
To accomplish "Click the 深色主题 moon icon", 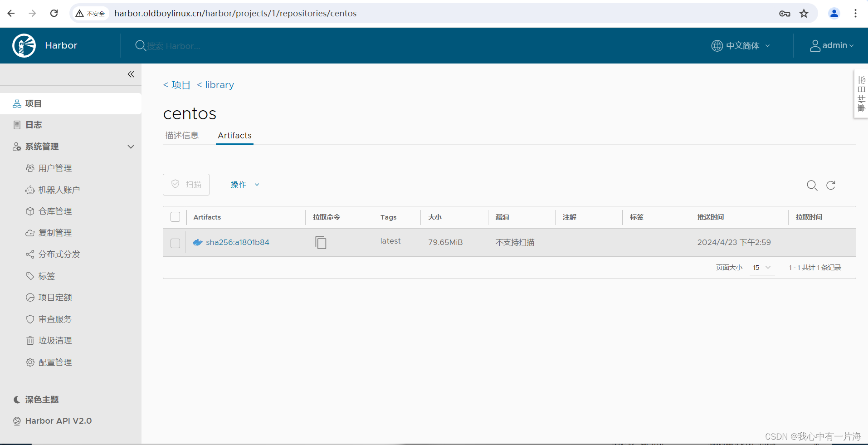I will tap(17, 400).
